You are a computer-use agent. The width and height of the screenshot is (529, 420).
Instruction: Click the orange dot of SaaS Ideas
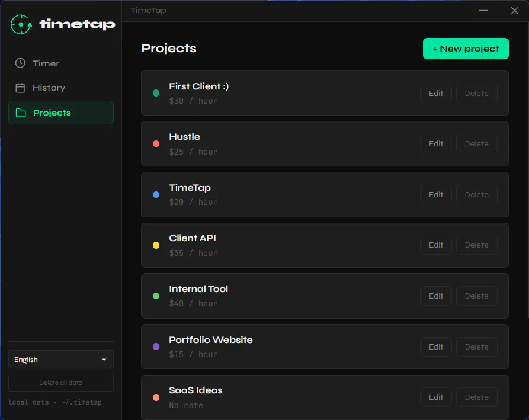[156, 397]
